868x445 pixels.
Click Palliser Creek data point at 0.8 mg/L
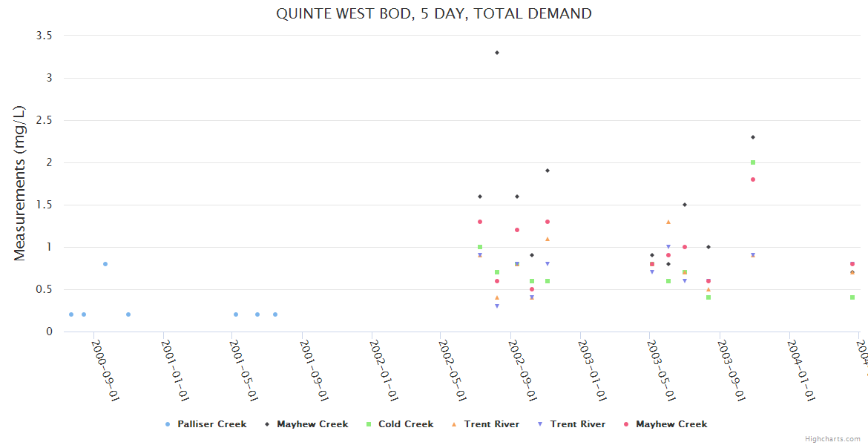coord(105,264)
